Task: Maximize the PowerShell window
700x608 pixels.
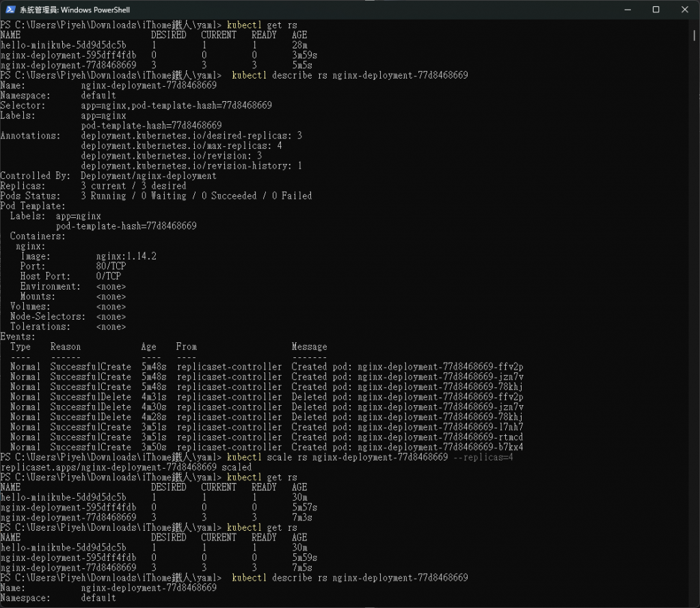Action: (656, 10)
